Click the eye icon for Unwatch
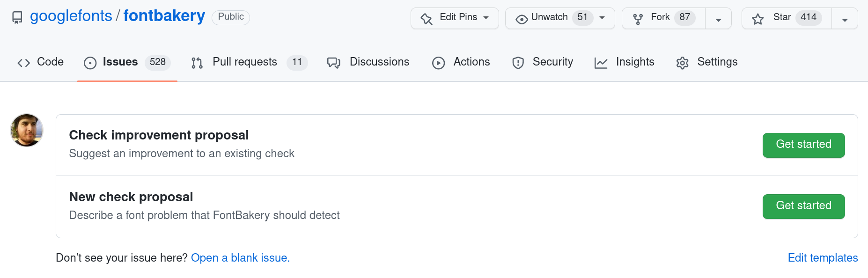 point(521,19)
